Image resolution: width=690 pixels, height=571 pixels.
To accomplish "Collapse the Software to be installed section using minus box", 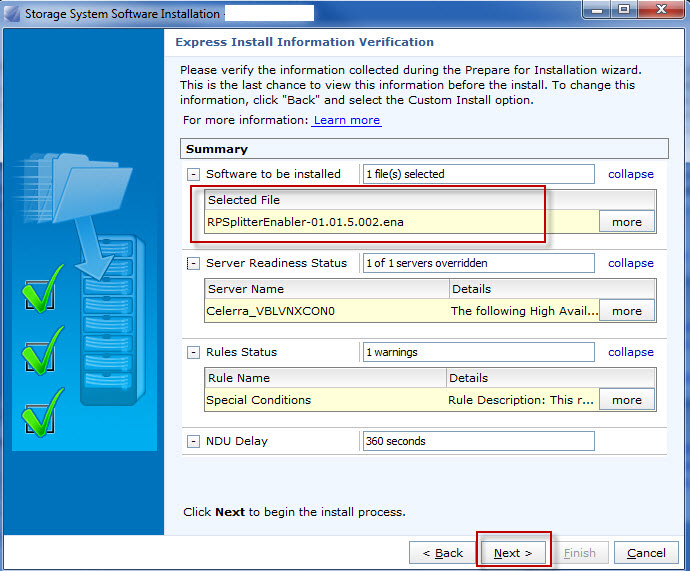I will [x=193, y=175].
